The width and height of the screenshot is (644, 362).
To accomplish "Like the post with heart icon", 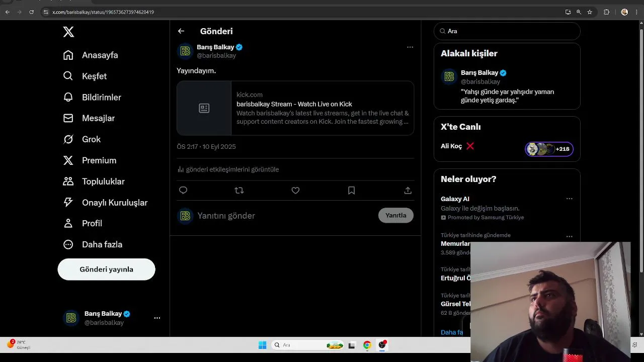I will (295, 191).
